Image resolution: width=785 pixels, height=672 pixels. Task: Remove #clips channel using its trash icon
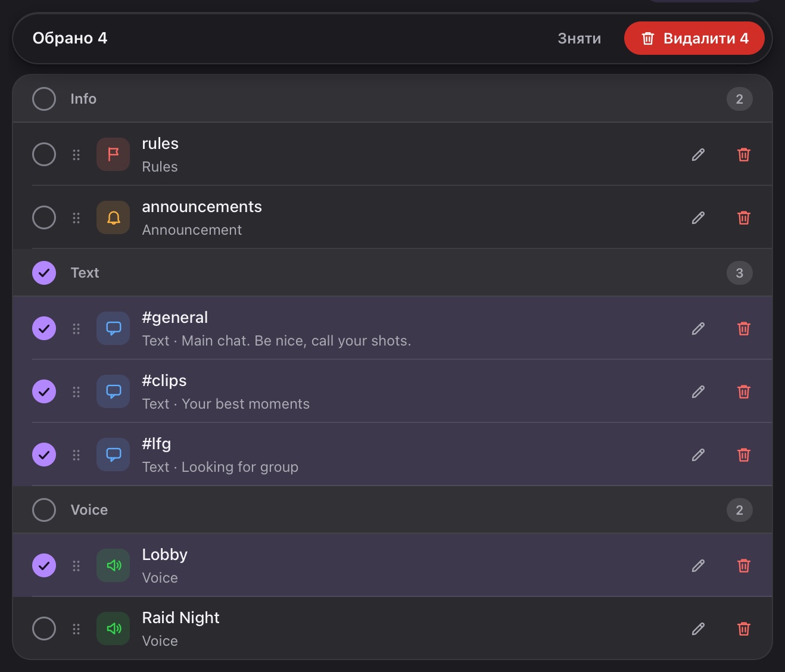pos(744,392)
